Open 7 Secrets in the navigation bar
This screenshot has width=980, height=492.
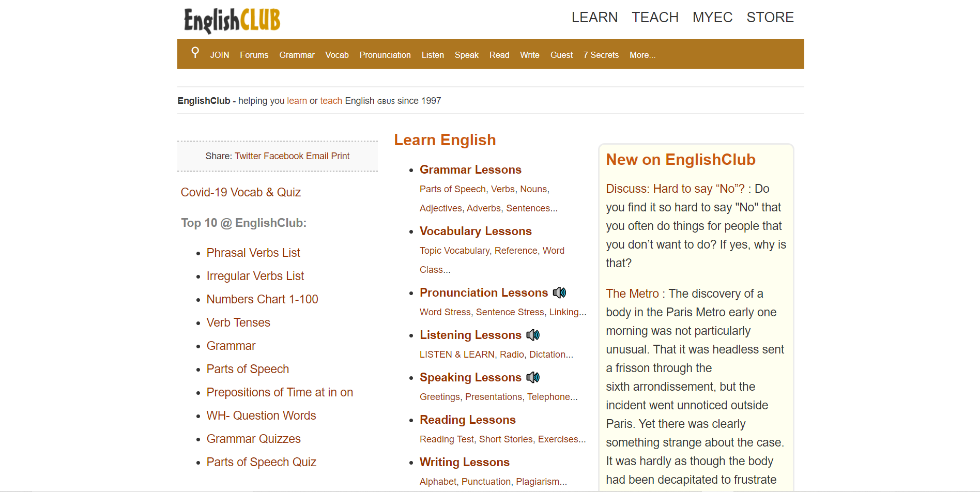[601, 55]
